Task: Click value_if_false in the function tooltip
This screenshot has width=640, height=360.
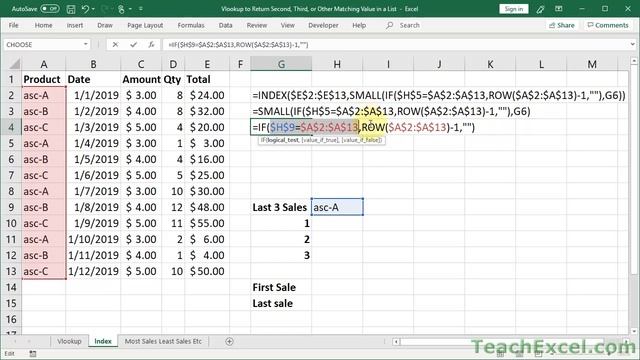Action: (x=361, y=140)
